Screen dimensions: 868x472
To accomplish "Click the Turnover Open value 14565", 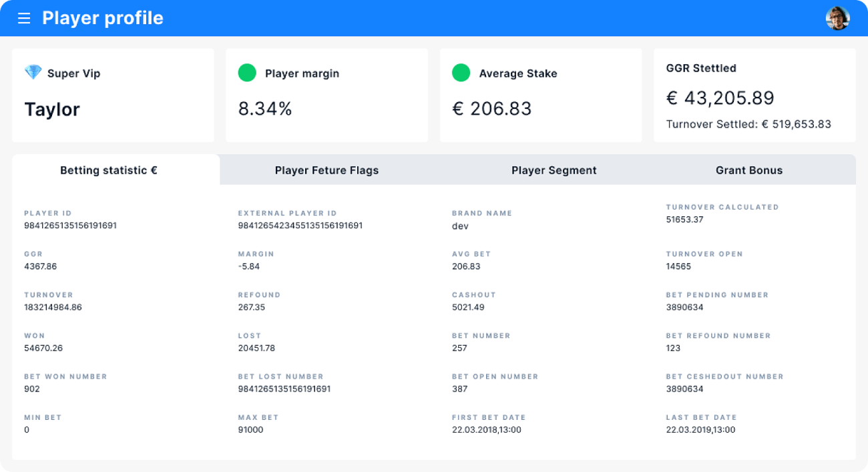I will click(x=679, y=266).
